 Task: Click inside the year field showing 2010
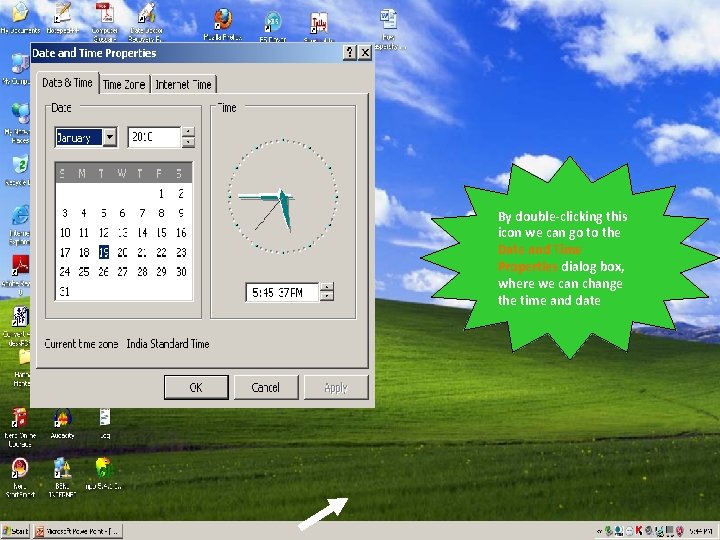(154, 137)
